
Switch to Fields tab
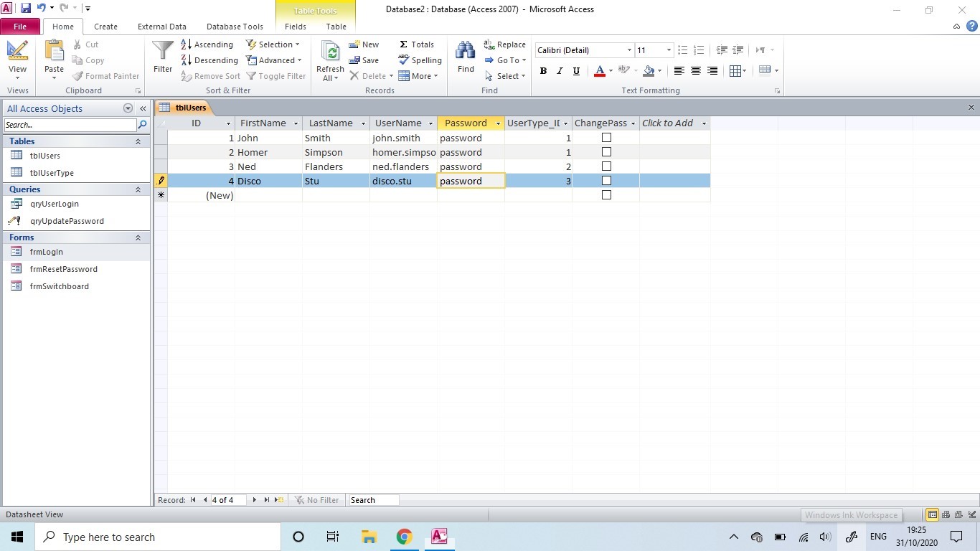(x=296, y=27)
